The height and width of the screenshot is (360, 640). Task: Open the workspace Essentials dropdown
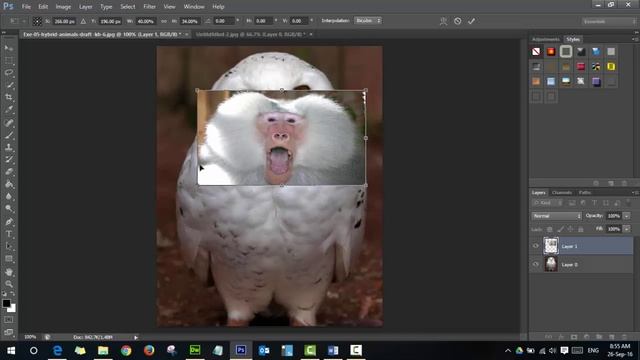(609, 21)
